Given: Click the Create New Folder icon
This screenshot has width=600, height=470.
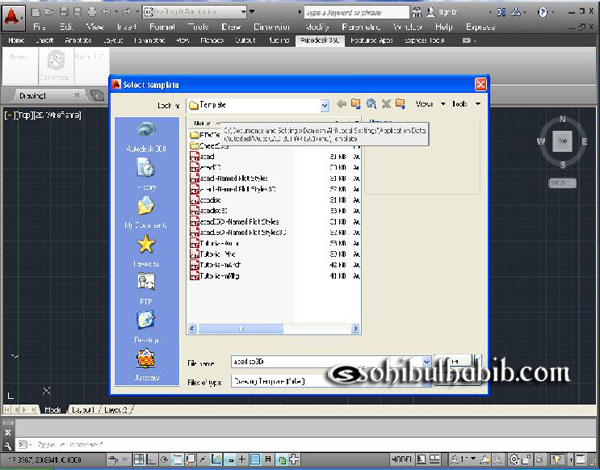Looking at the screenshot, I should click(x=400, y=104).
